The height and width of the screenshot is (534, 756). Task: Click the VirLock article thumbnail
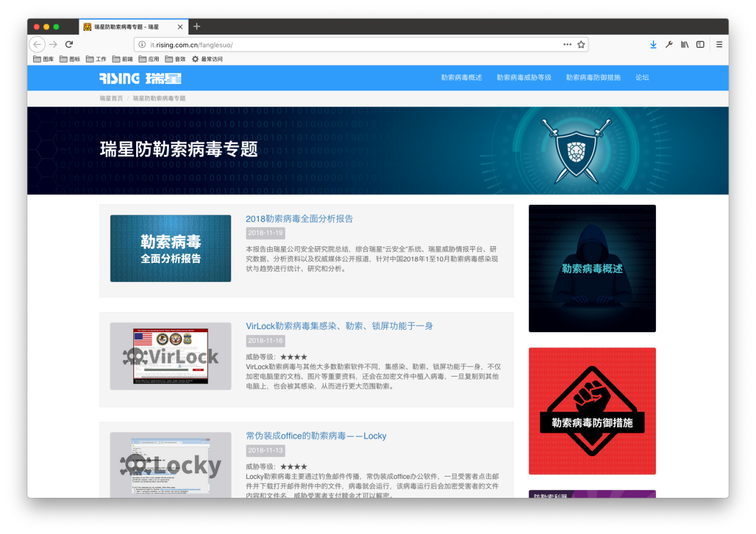coord(171,356)
